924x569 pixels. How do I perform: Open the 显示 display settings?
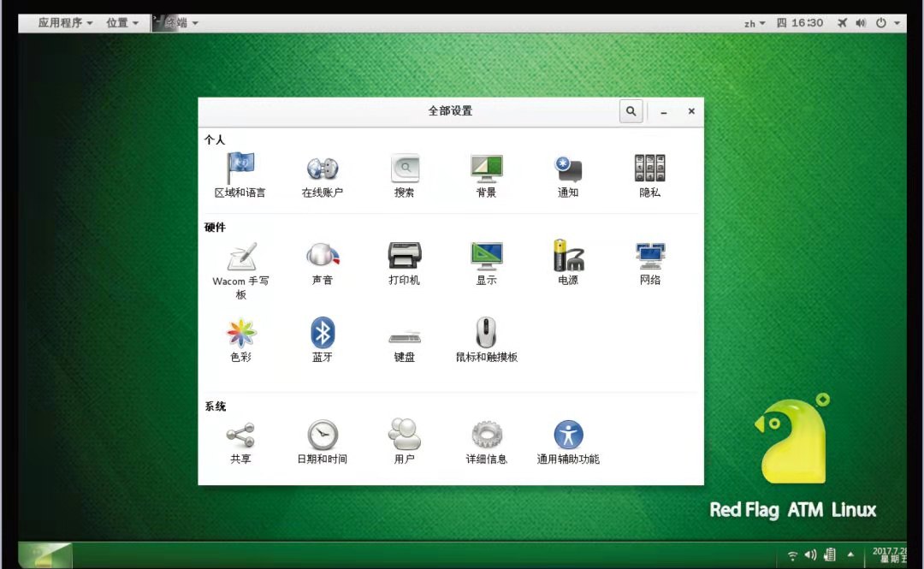pyautogui.click(x=486, y=264)
